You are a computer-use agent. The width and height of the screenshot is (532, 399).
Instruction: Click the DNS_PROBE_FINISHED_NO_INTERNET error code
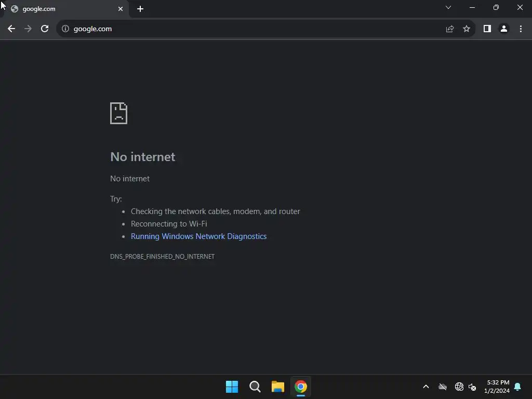point(162,257)
